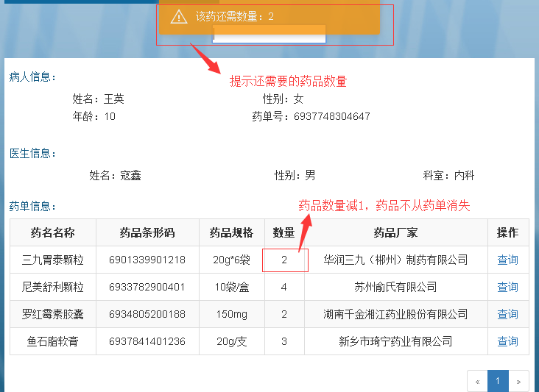Click the 药品规格 column header
539x392 pixels.
click(231, 232)
